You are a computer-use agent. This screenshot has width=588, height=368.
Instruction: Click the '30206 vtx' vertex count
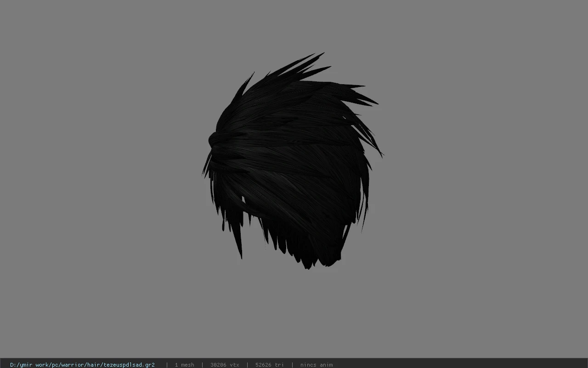point(225,365)
